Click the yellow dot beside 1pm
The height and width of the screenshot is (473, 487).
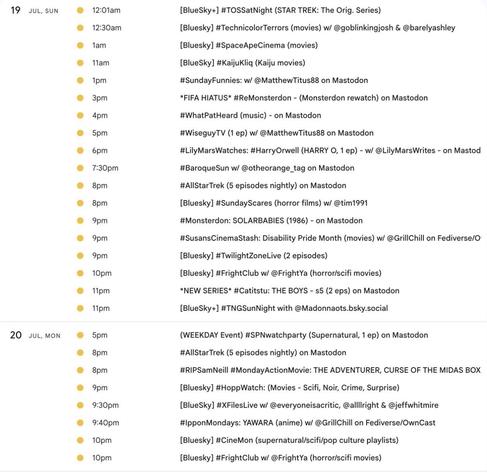point(80,80)
